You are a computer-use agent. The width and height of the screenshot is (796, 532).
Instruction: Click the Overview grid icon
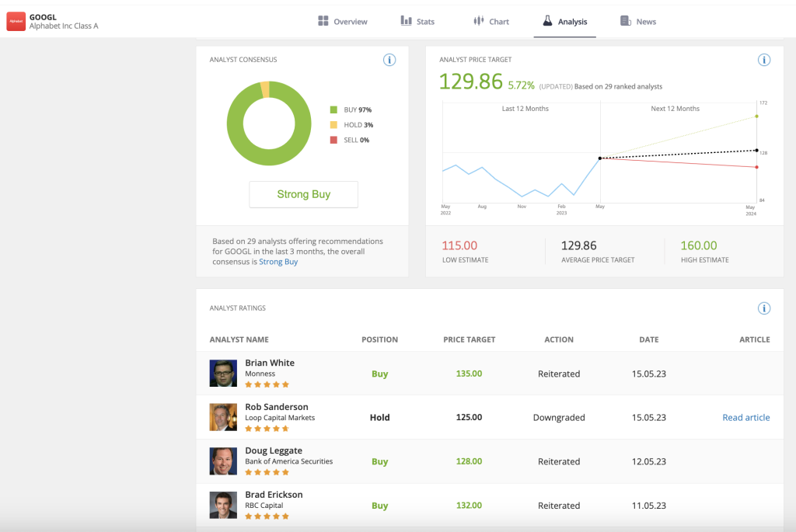(323, 21)
